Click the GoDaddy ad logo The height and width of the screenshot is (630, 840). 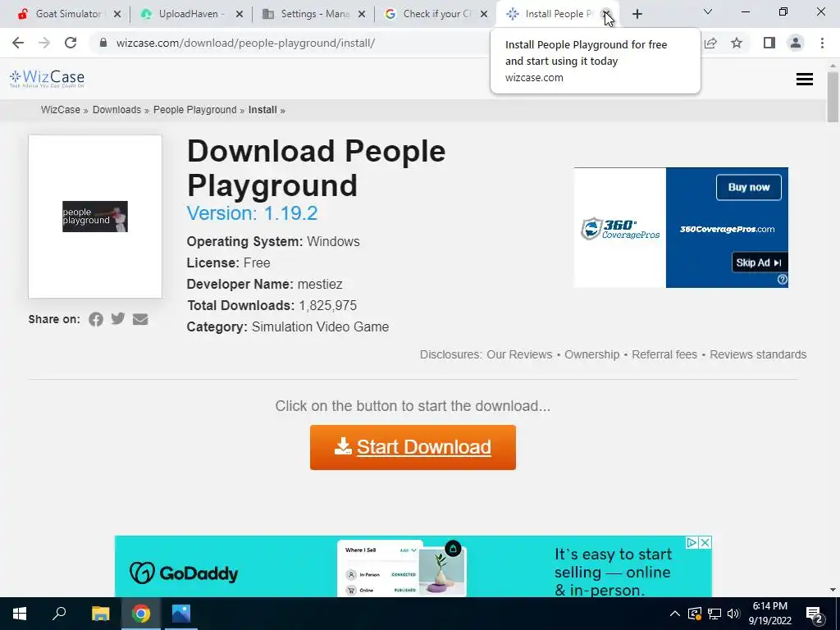183,573
